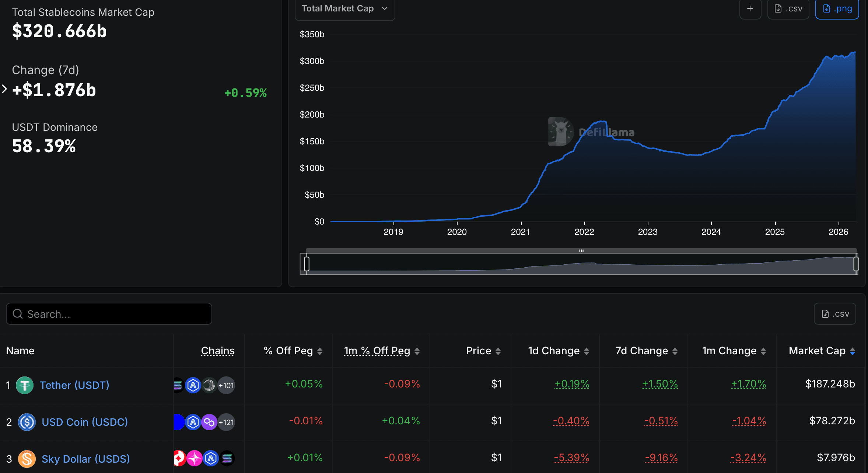Screen dimensions: 868x473
Task: Click the USD Coin logo icon
Action: click(27, 422)
